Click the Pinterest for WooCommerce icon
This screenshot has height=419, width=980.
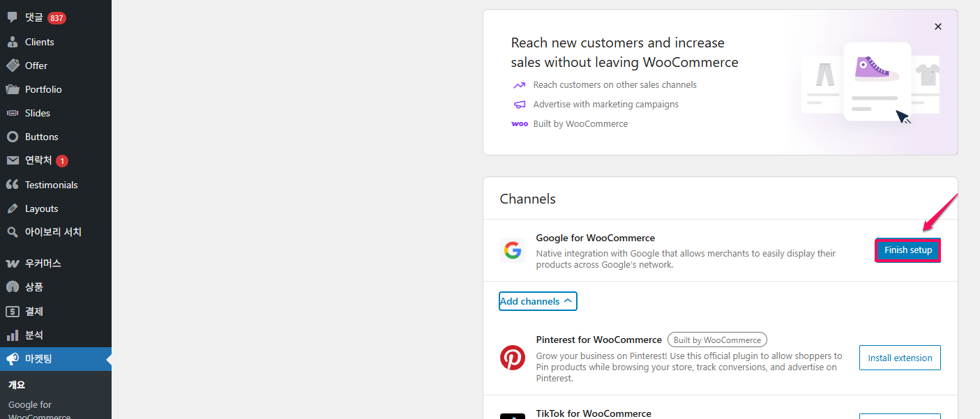(x=513, y=357)
